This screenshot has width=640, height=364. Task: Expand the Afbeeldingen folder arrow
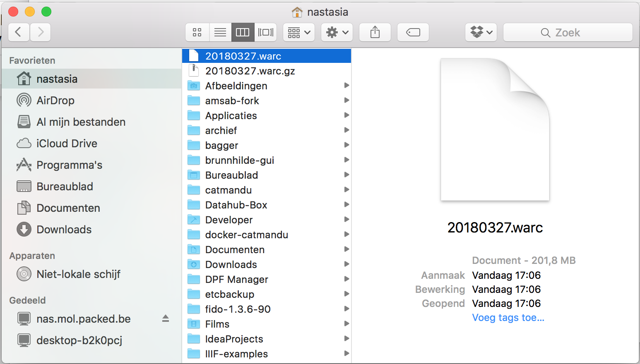click(x=346, y=86)
